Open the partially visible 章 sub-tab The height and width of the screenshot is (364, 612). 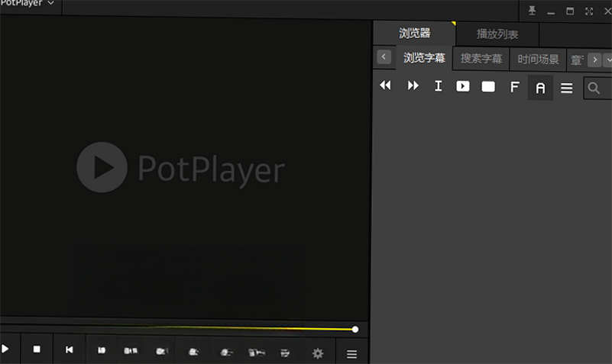coord(577,60)
